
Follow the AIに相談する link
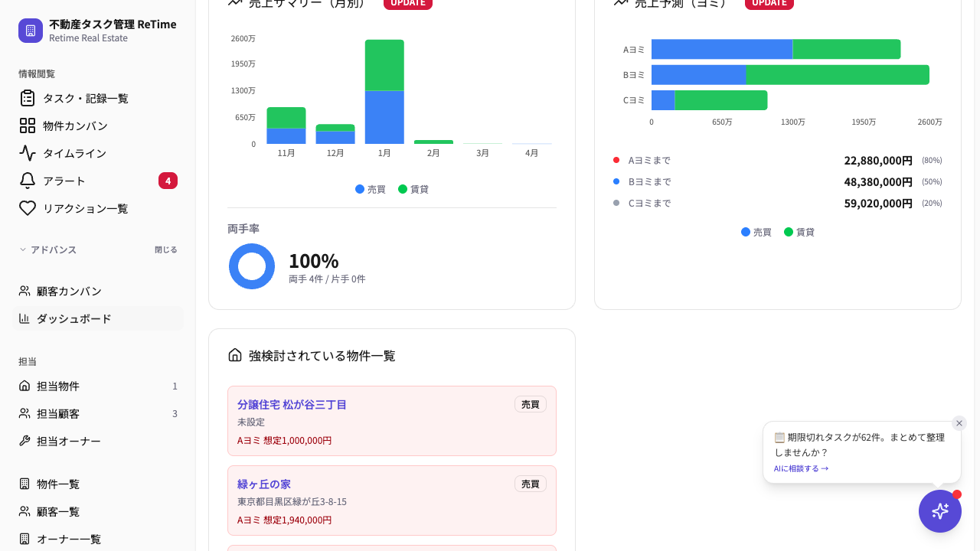point(801,468)
